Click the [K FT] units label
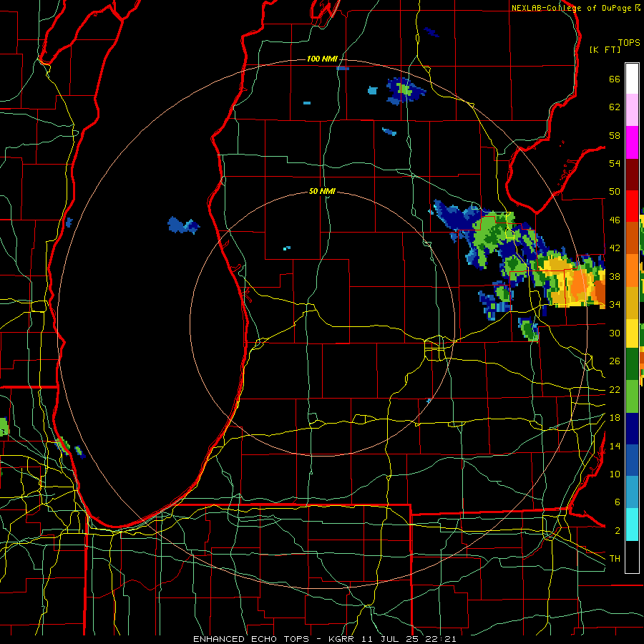 point(605,49)
